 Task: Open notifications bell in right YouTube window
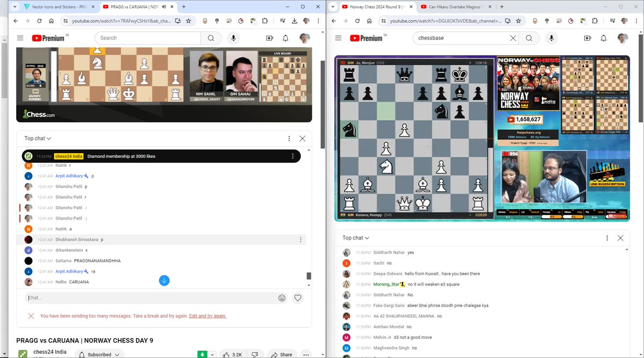click(x=604, y=38)
